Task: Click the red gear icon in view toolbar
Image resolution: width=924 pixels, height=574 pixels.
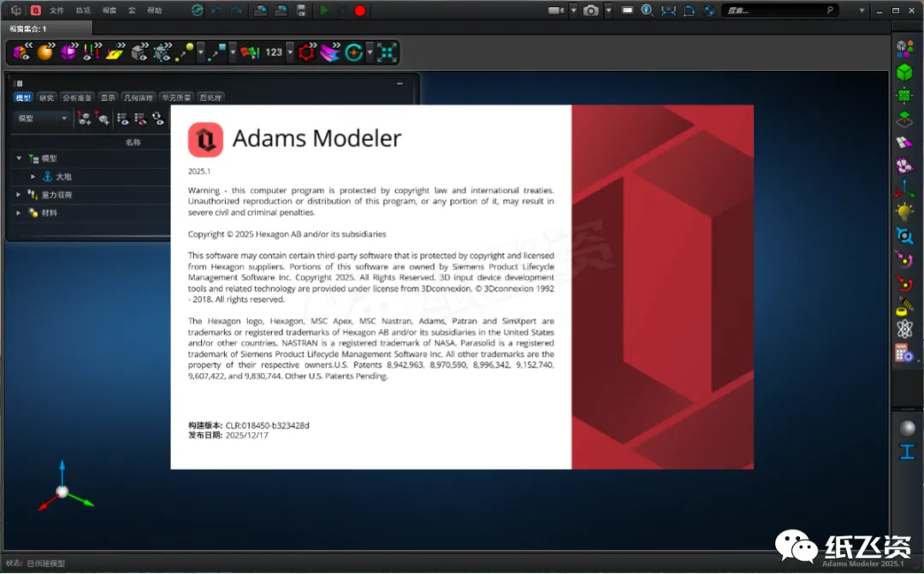Action: [x=306, y=52]
